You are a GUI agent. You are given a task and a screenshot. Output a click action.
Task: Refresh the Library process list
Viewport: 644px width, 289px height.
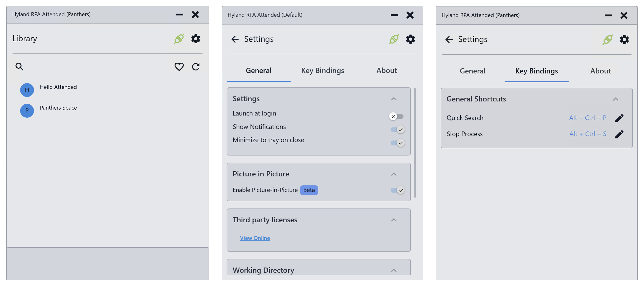tap(196, 67)
